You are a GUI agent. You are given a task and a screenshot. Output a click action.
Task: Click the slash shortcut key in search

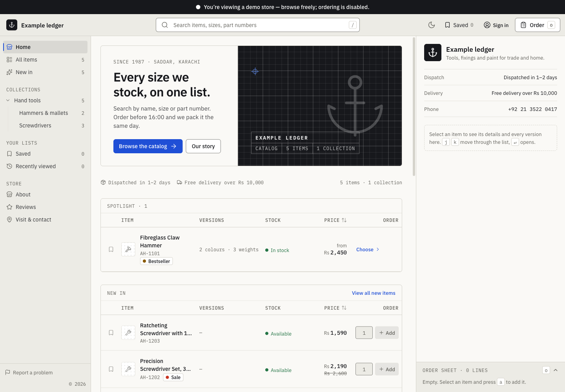click(353, 25)
